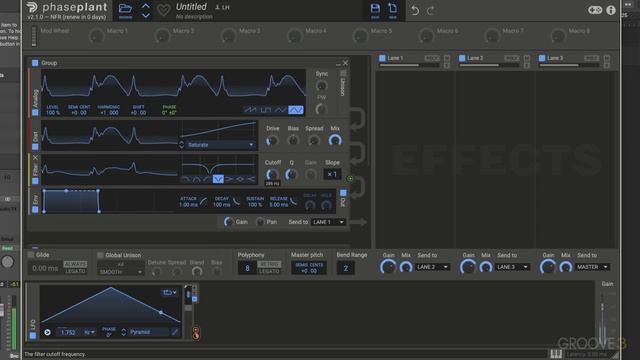Step through the distortion type arrows
The height and width of the screenshot is (360, 640).
[182, 145]
